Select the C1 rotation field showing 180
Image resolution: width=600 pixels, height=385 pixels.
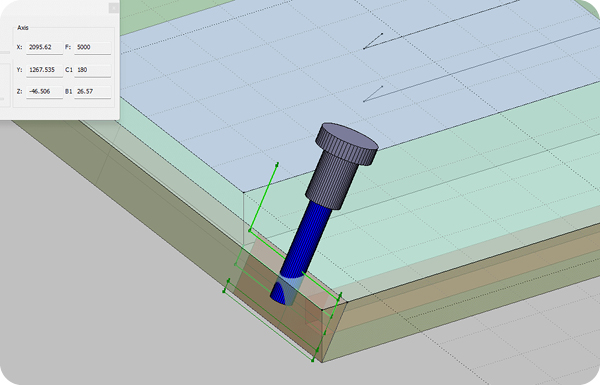point(93,70)
